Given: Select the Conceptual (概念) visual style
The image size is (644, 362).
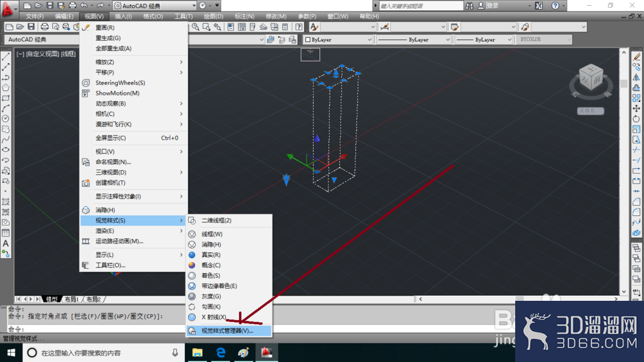Looking at the screenshot, I should [229, 265].
